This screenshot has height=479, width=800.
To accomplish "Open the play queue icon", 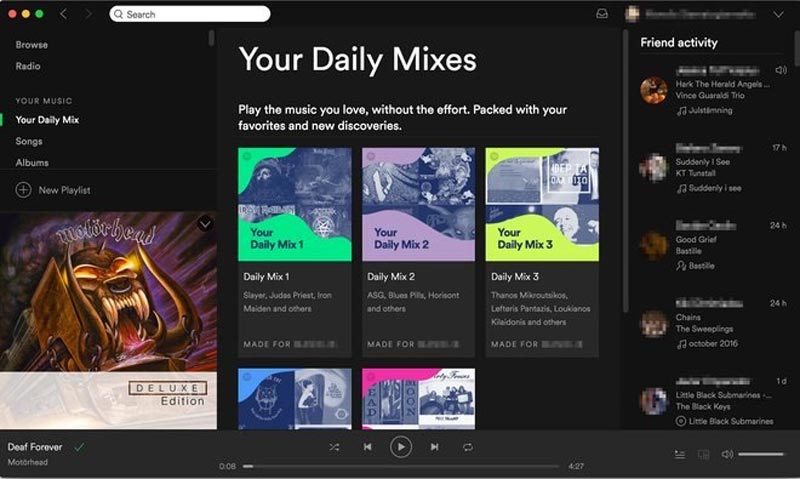I will tap(680, 454).
